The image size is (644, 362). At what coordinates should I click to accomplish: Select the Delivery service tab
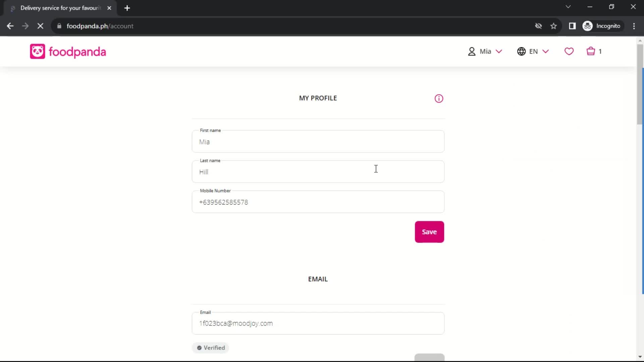click(60, 8)
